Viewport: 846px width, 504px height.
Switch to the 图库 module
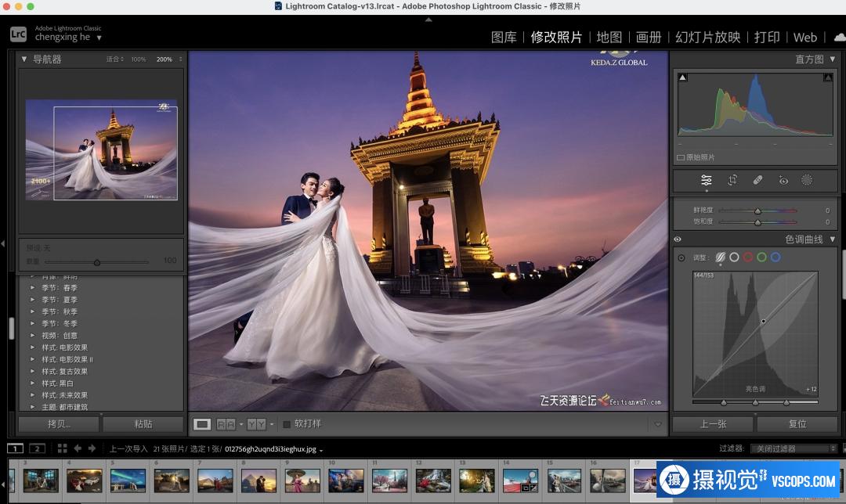point(504,38)
